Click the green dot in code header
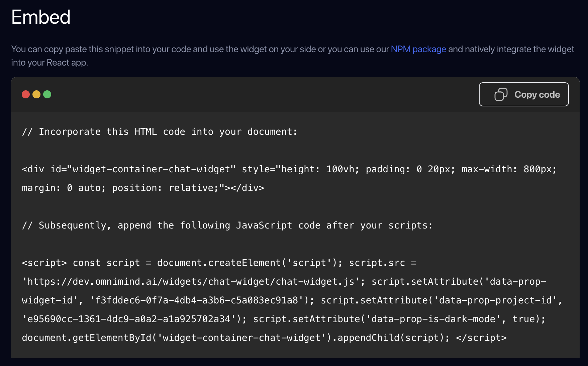588x366 pixels. [x=47, y=94]
